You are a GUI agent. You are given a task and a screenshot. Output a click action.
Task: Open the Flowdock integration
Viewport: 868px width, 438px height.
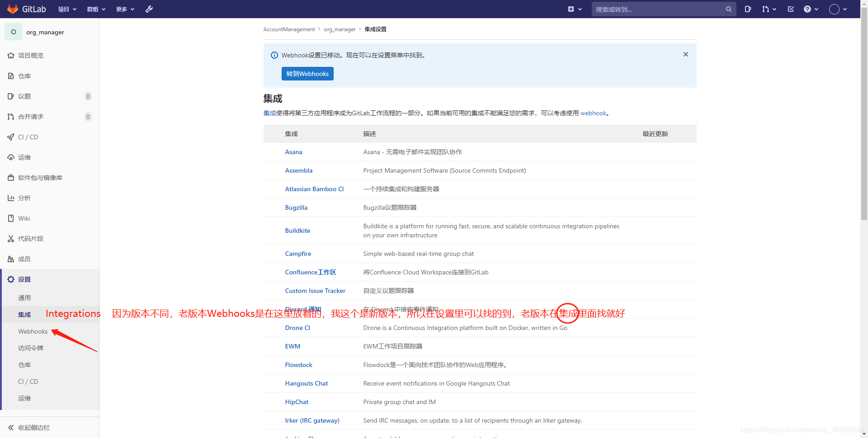(x=298, y=365)
